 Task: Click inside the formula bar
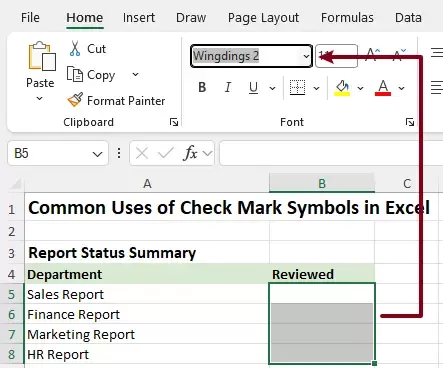331,153
